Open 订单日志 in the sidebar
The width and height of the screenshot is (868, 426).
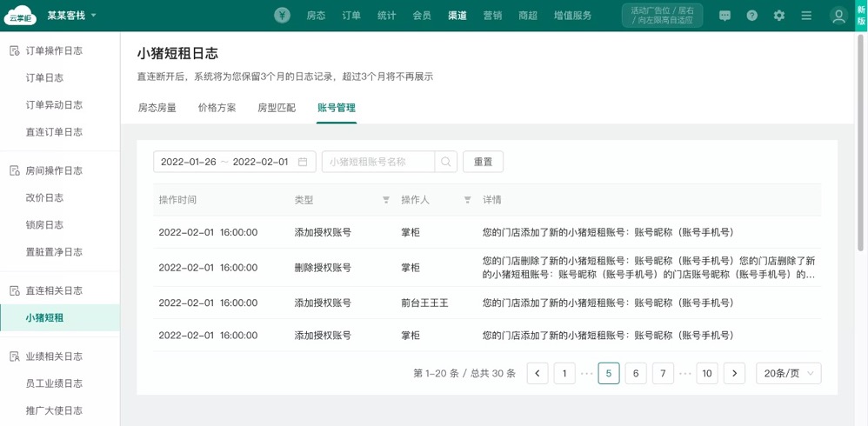click(x=44, y=78)
